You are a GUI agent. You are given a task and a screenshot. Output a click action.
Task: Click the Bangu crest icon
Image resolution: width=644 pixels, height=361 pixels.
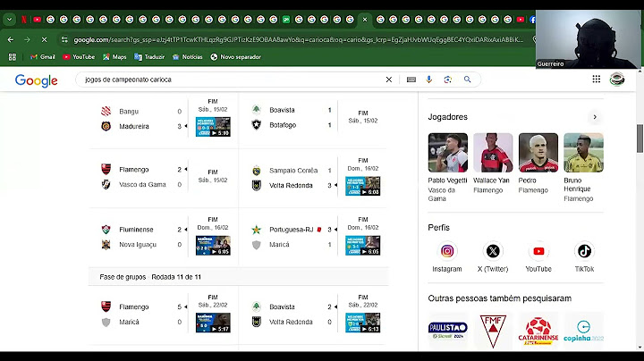pos(106,111)
